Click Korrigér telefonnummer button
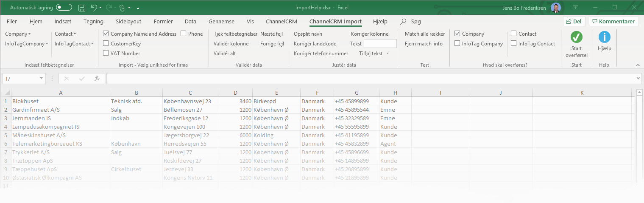Viewport: 644px width, 203px height. [x=321, y=54]
